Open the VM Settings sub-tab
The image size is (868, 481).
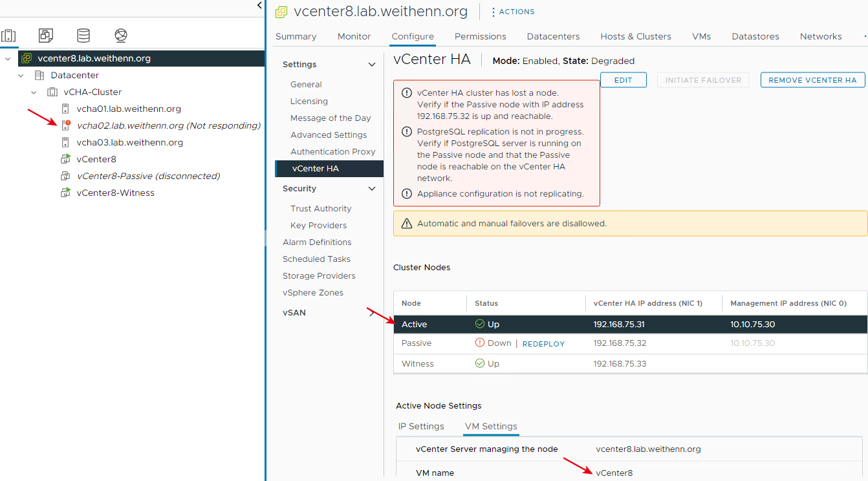[x=491, y=426]
